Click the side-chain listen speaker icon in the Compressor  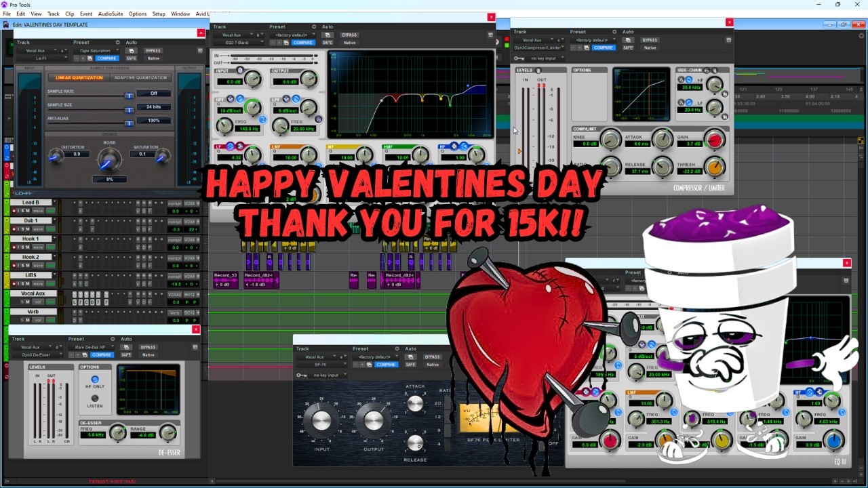point(715,70)
